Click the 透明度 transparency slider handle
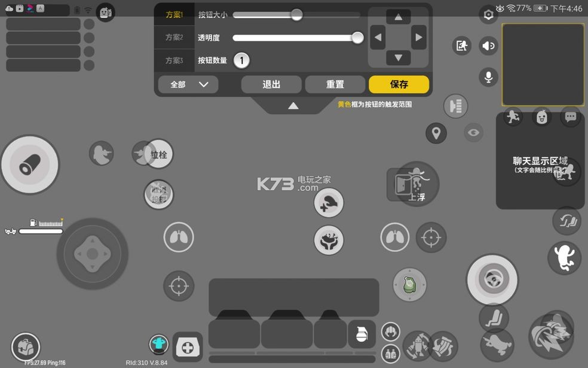The height and width of the screenshot is (368, 588). click(357, 38)
